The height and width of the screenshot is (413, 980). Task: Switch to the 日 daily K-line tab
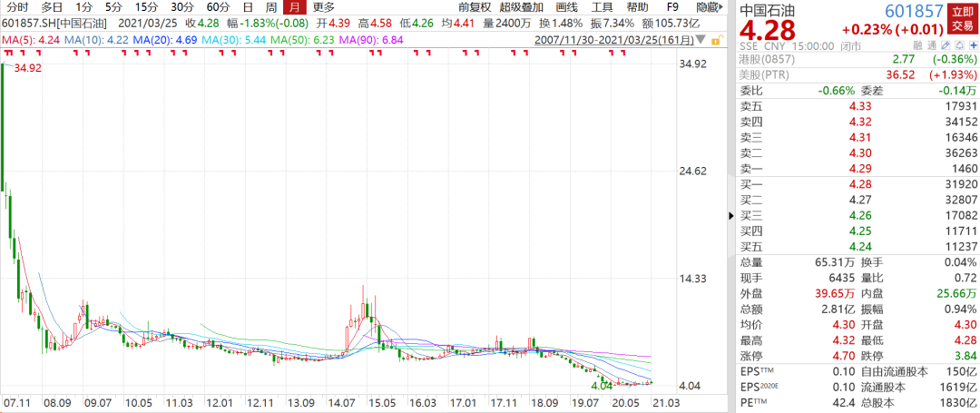pyautogui.click(x=248, y=7)
